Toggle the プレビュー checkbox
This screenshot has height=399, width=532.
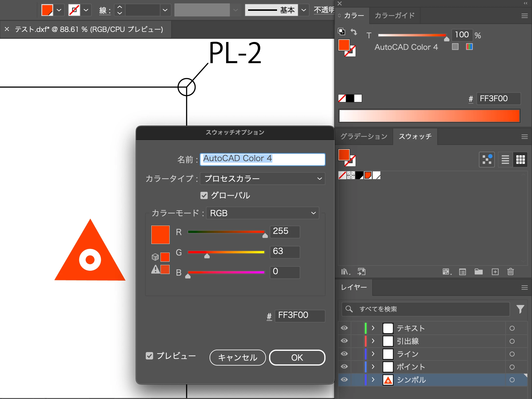click(149, 356)
